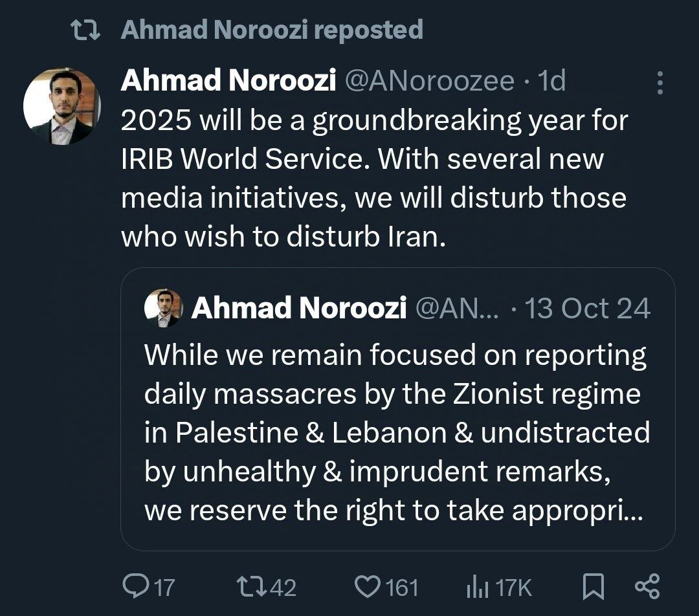Click the 'Ahmad Noroozi reposted' label
This screenshot has width=699, height=616.
(x=272, y=30)
